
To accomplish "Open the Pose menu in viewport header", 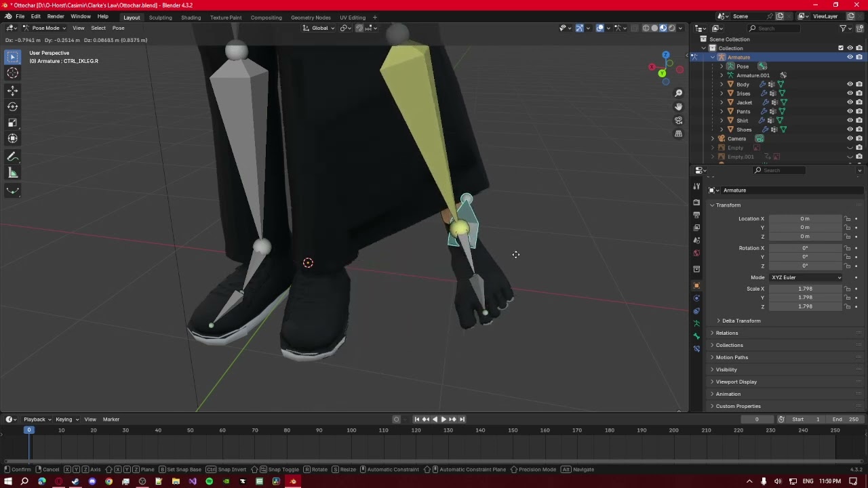I will pos(118,28).
